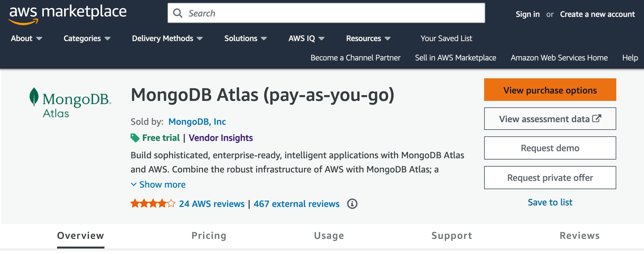Open the Solutions dropdown menu
Image resolution: width=644 pixels, height=254 pixels.
[246, 38]
